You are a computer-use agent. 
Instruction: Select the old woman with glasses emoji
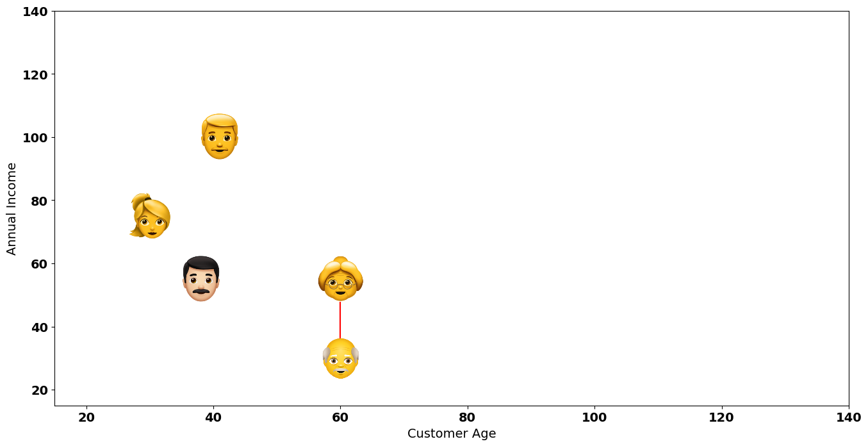(x=340, y=279)
